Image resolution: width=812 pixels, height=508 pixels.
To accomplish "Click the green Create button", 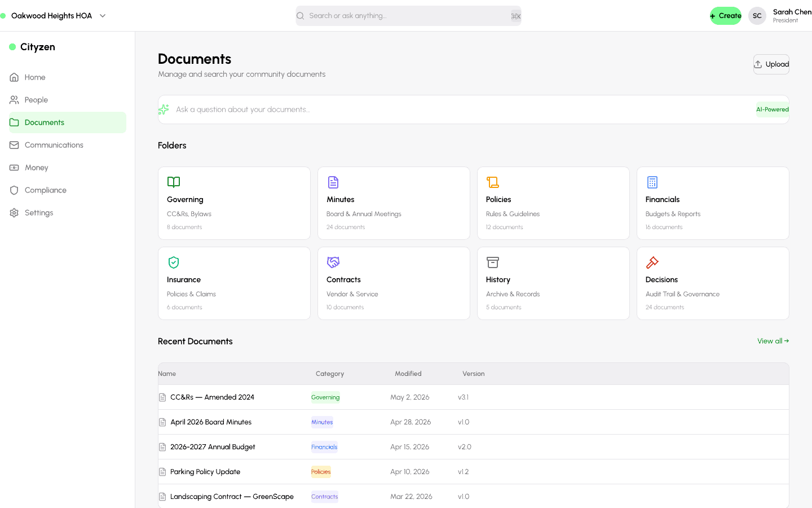I will point(726,16).
